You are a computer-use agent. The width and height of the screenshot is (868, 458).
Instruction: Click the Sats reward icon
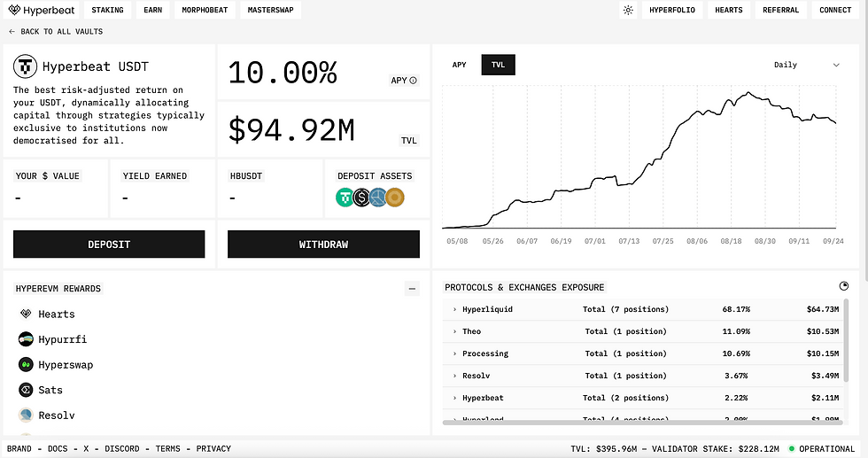tap(26, 390)
